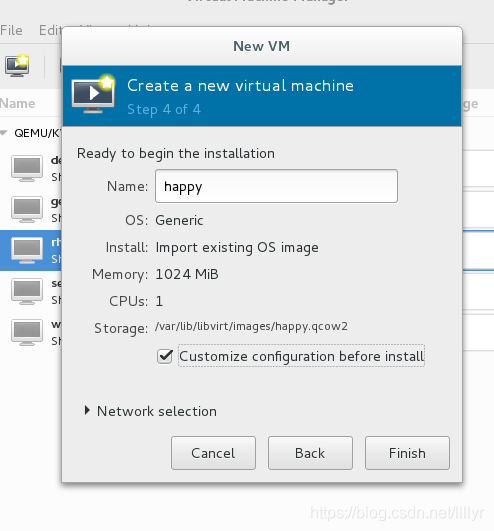Go Back to the previous wizard step

[310, 453]
